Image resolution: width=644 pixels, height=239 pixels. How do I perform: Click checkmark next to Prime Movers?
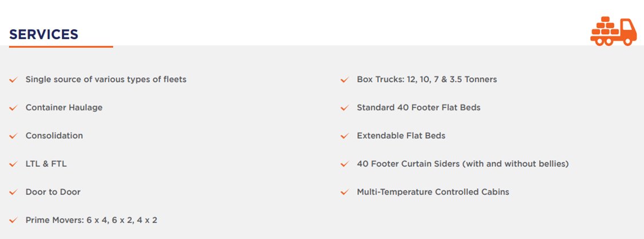click(x=13, y=221)
